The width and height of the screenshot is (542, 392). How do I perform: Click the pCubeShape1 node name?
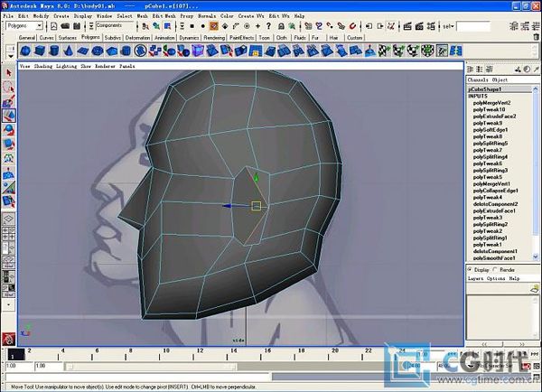(x=484, y=89)
